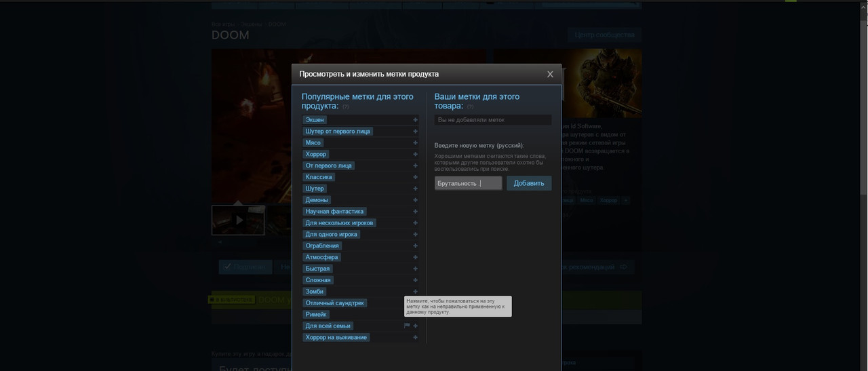Click the plus icon for Хоррор на выживание

(x=416, y=338)
